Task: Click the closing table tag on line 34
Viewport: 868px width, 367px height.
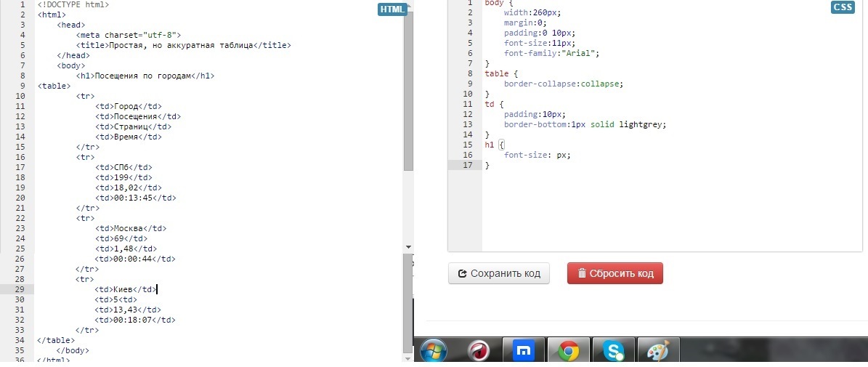Action: (x=56, y=340)
